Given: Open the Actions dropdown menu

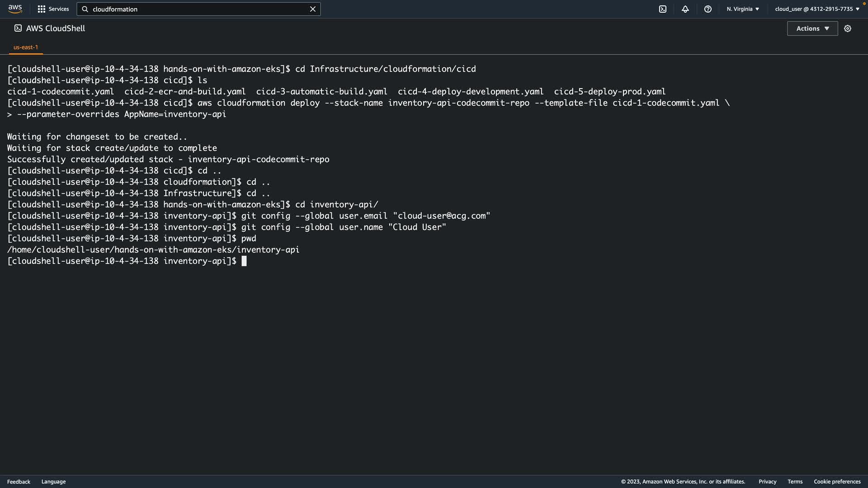Looking at the screenshot, I should [812, 28].
